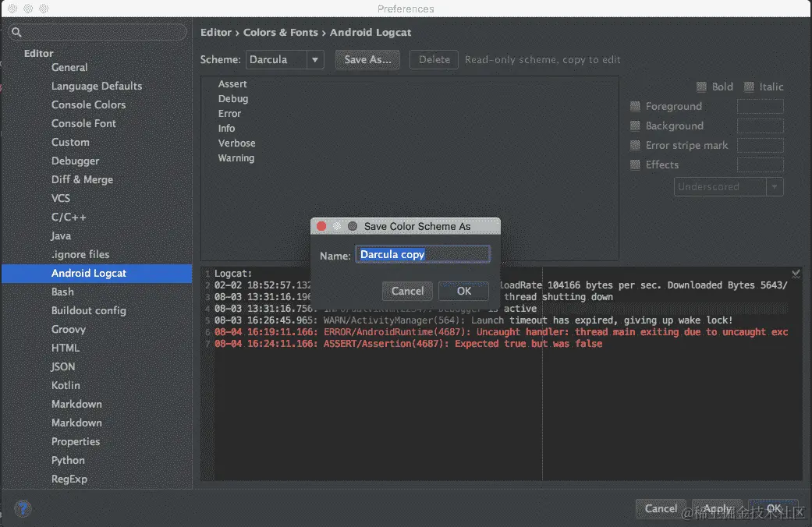Open Language Defaults in sidebar
812x527 pixels.
click(x=96, y=86)
